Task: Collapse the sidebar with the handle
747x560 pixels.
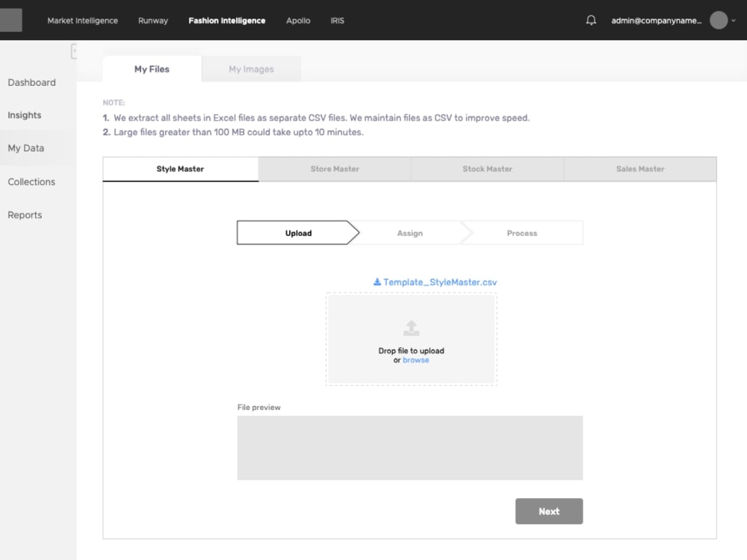Action: pyautogui.click(x=74, y=51)
